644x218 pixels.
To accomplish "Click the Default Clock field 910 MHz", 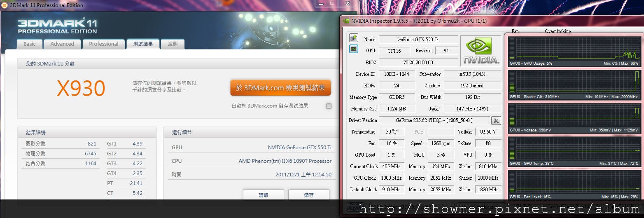I will [x=392, y=190].
